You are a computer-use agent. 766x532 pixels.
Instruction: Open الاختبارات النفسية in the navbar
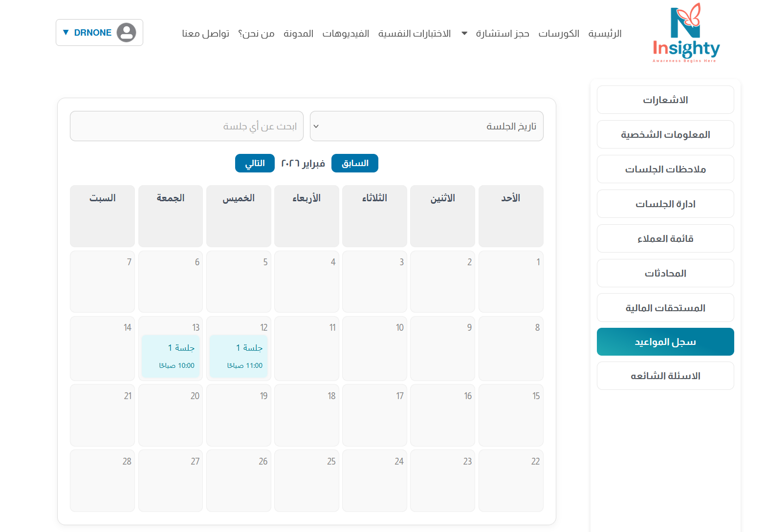click(415, 34)
